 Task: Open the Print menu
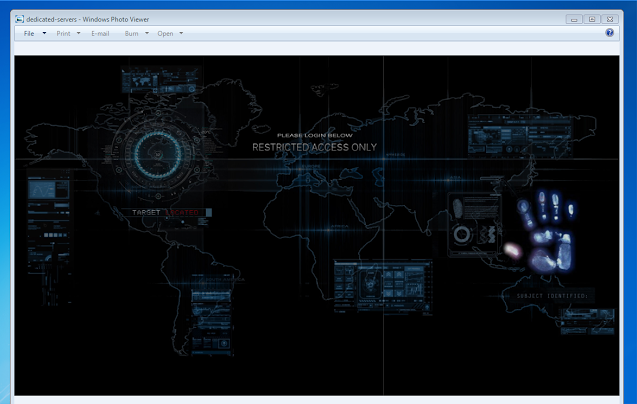pos(63,33)
